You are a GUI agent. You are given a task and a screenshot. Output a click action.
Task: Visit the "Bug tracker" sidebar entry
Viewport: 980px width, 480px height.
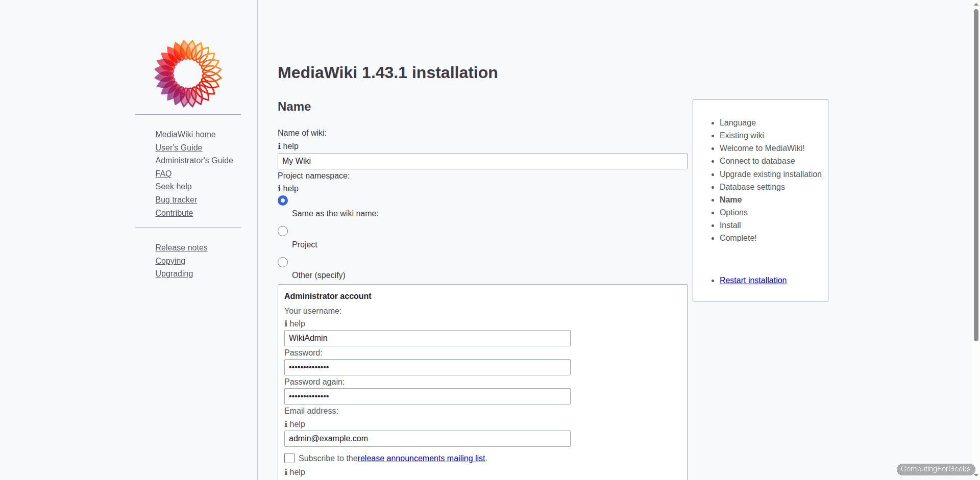click(x=176, y=199)
